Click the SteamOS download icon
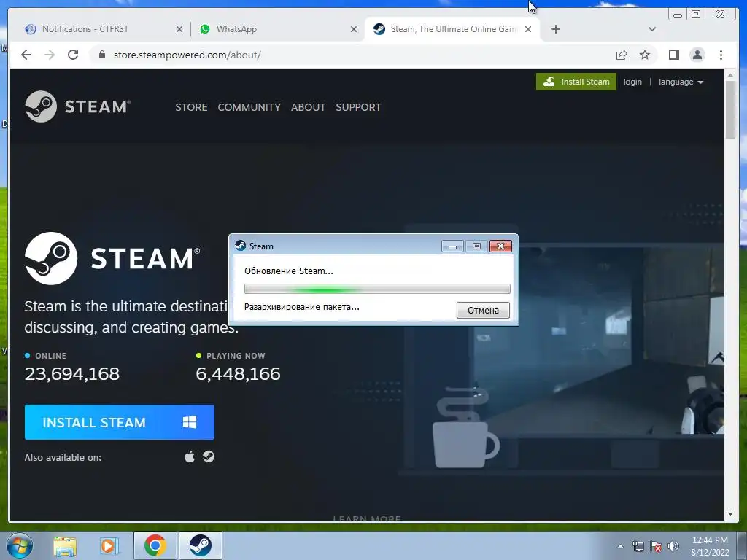The image size is (747, 560). pyautogui.click(x=209, y=456)
